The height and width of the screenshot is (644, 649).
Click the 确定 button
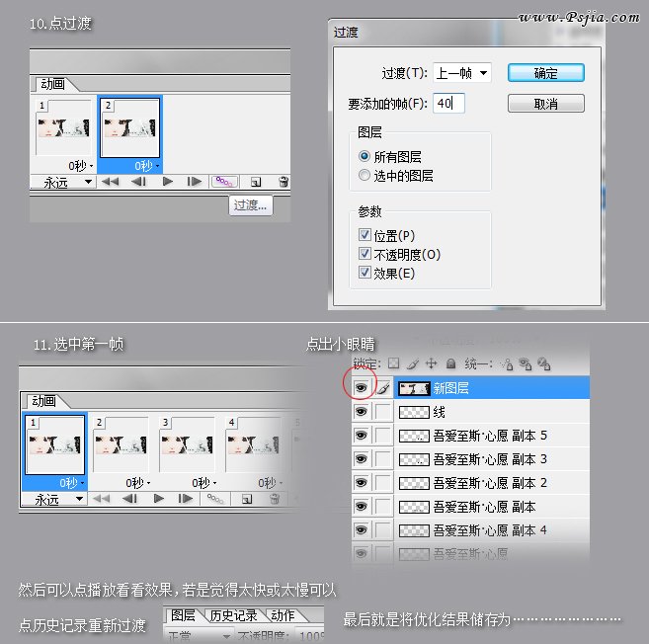pos(546,73)
